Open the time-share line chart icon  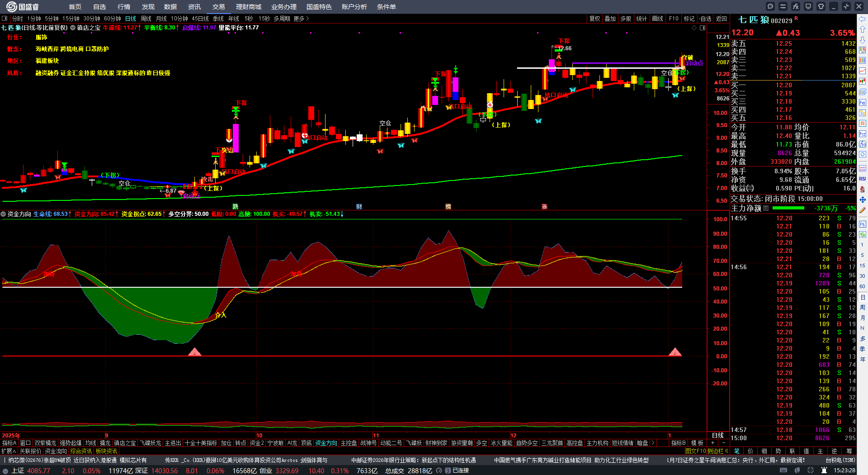863,71
